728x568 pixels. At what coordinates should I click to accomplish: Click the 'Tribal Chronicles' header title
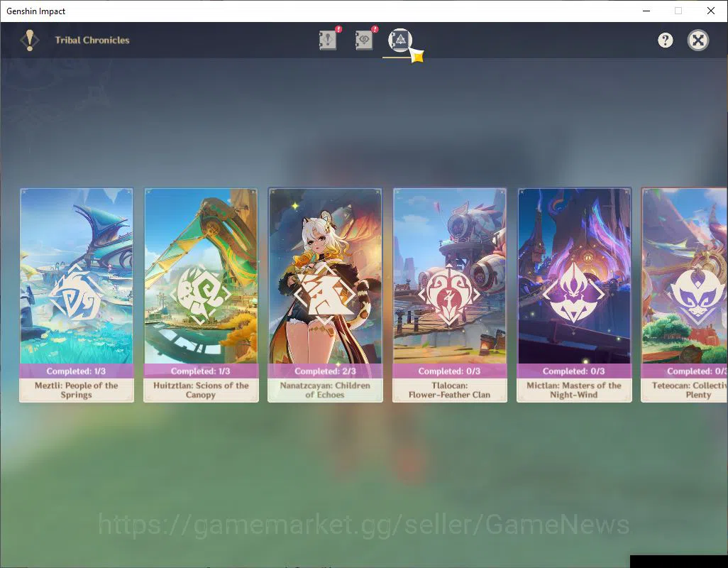click(92, 40)
